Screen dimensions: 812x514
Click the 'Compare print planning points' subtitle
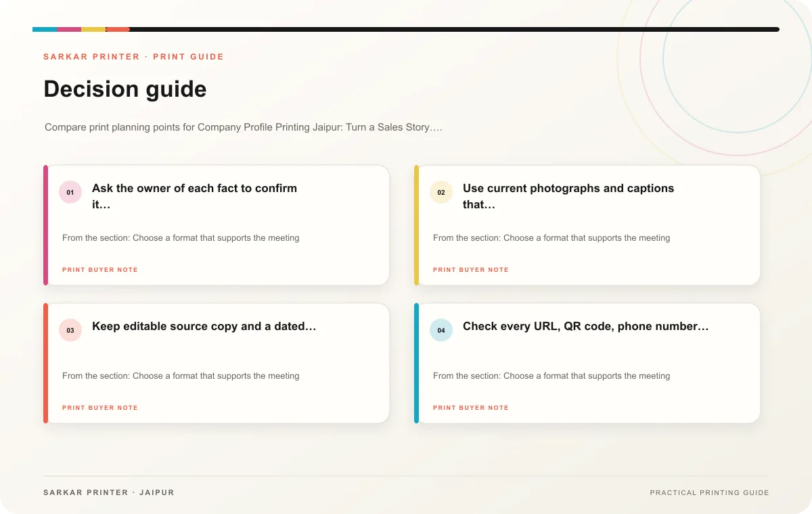(x=244, y=127)
